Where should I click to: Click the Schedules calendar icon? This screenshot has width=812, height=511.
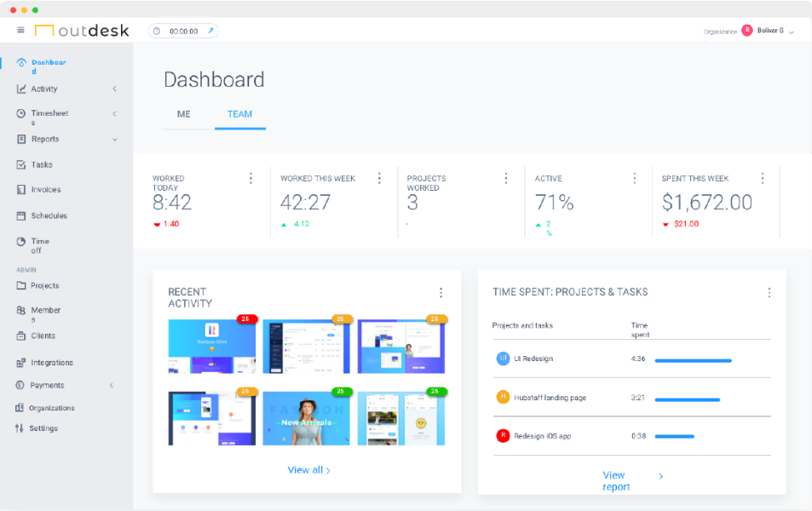(21, 215)
